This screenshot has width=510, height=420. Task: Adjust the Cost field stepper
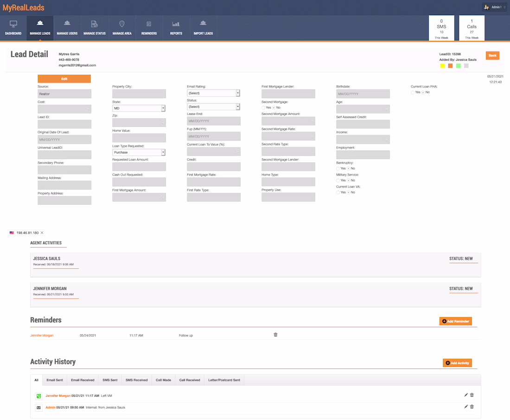point(88,109)
